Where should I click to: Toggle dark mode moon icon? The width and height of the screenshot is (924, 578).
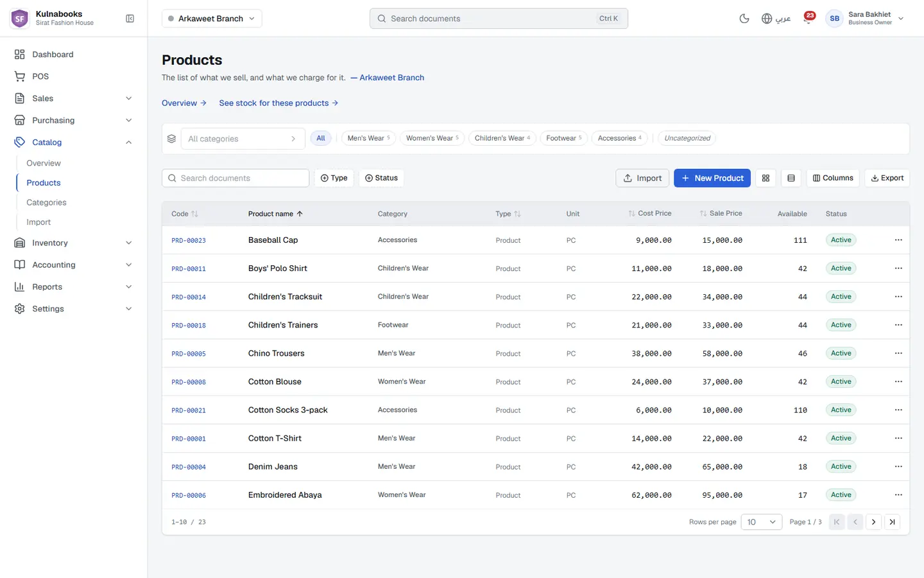click(744, 19)
